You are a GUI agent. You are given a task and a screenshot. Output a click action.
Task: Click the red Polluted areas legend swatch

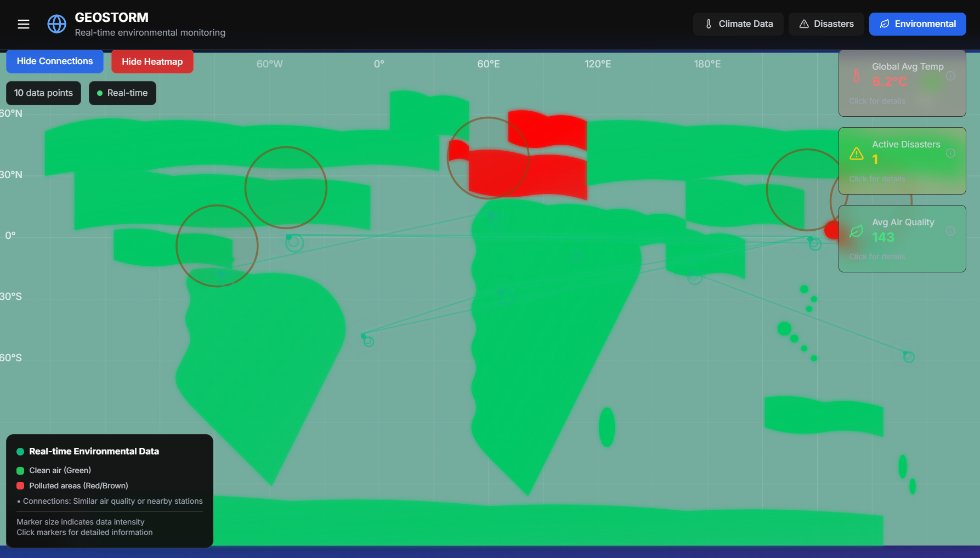click(20, 486)
